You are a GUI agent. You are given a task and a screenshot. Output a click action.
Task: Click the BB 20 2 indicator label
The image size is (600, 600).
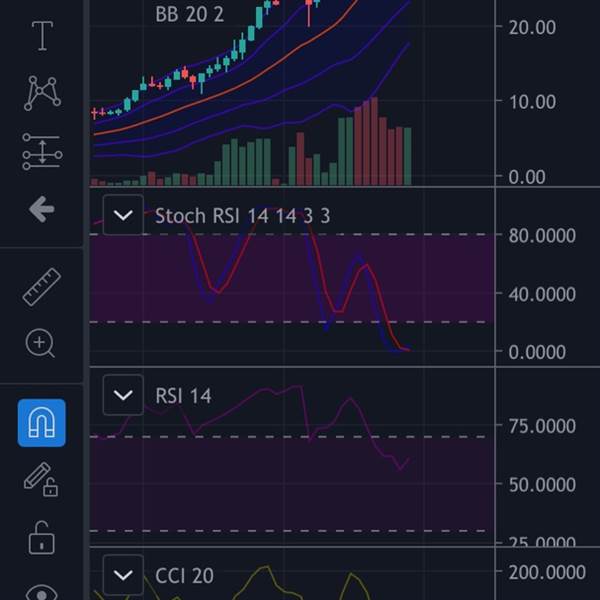189,15
